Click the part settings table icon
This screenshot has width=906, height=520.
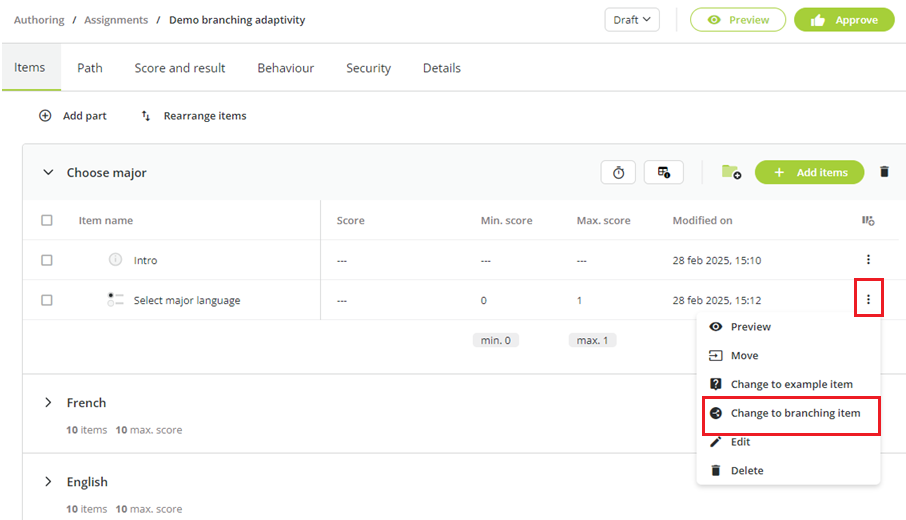(664, 172)
